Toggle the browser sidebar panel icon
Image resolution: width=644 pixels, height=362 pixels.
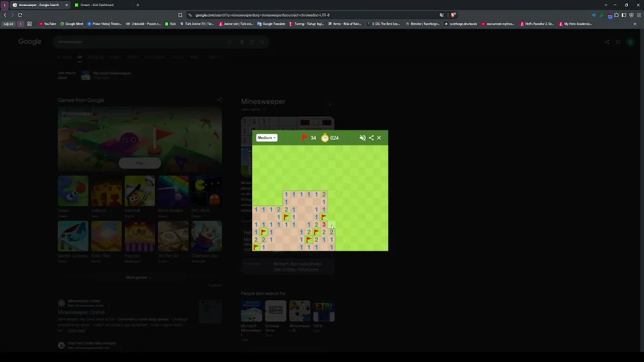point(624,15)
